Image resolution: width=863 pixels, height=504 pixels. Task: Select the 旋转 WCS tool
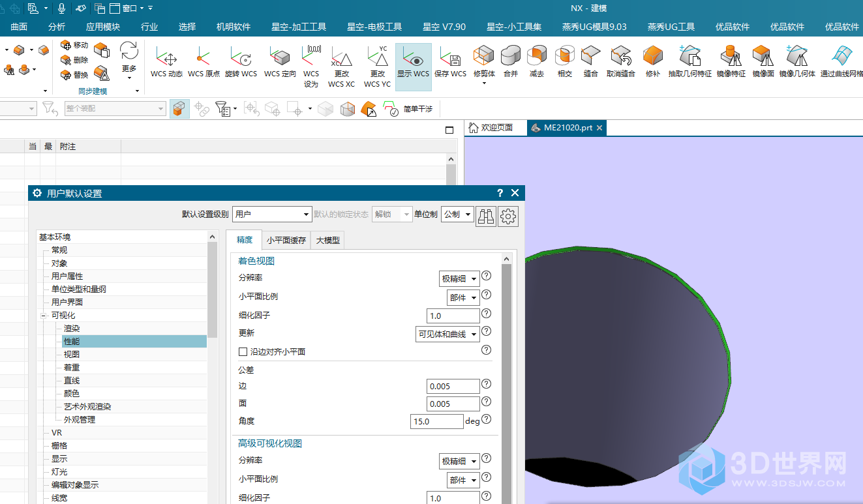point(241,62)
